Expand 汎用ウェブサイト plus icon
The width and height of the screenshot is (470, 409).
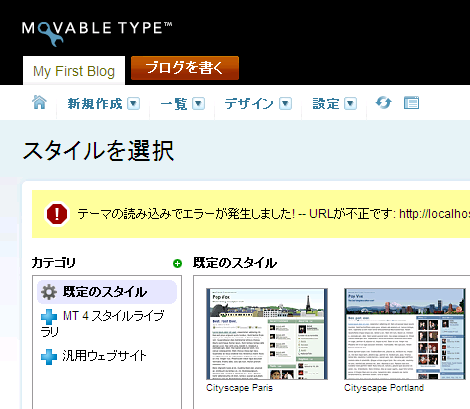[x=49, y=357]
